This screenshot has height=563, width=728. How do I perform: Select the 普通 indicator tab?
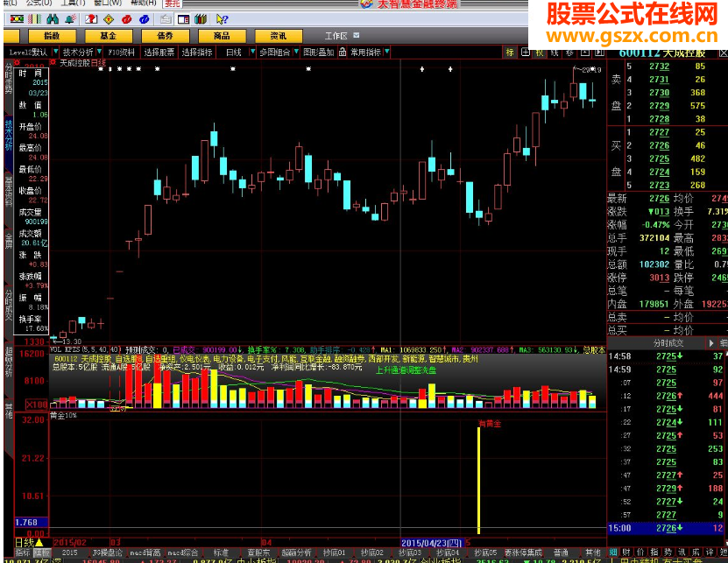coord(561,552)
